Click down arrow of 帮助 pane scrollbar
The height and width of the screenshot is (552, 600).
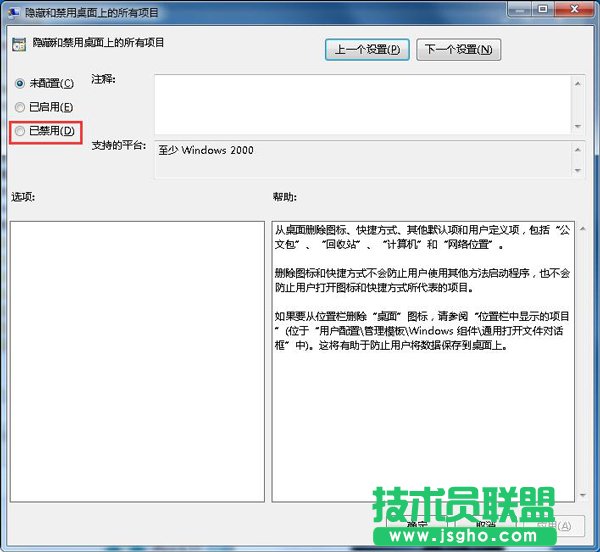pyautogui.click(x=583, y=495)
